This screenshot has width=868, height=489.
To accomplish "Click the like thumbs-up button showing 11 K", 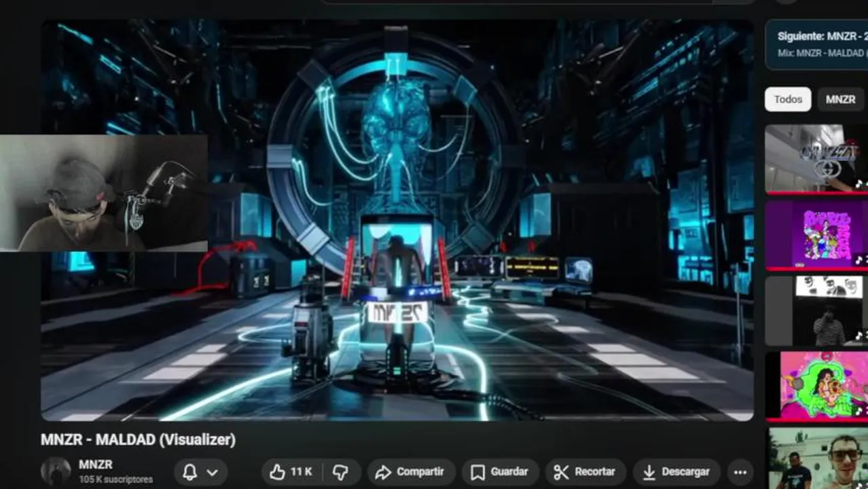I will [x=291, y=472].
